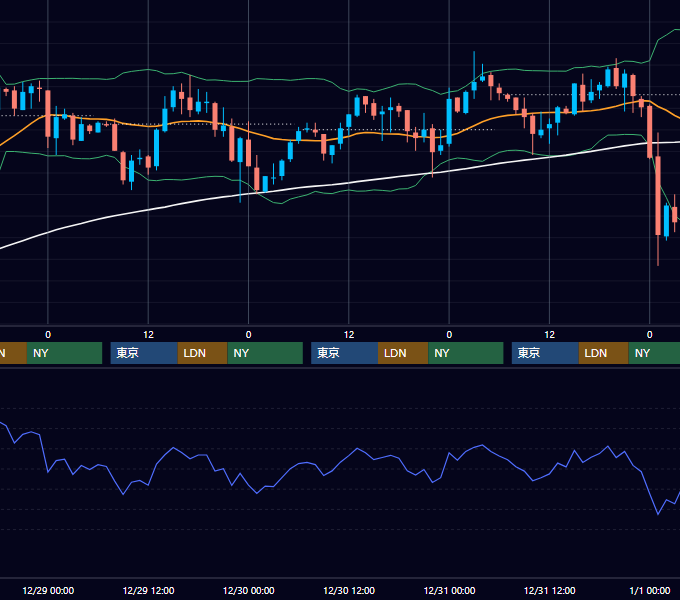Pick the NY session block spanning 1/1 00:00

click(654, 353)
